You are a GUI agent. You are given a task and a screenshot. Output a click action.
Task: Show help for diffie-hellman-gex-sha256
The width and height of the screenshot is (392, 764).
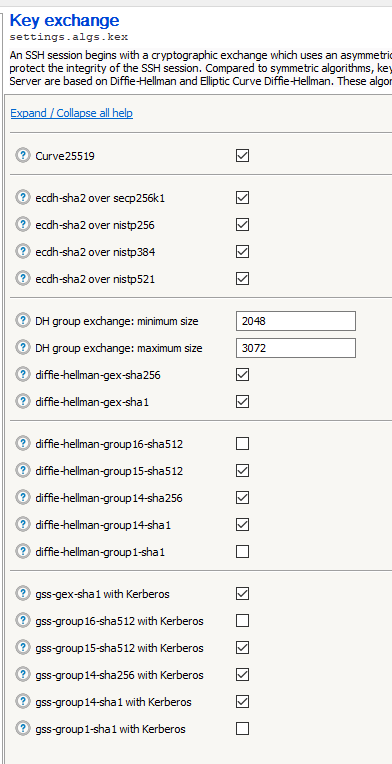[22, 374]
